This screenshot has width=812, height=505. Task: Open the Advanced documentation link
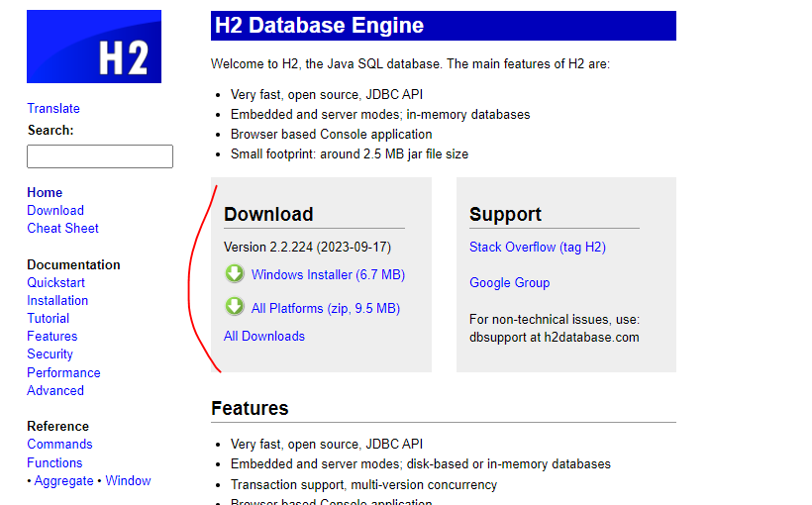coord(55,390)
